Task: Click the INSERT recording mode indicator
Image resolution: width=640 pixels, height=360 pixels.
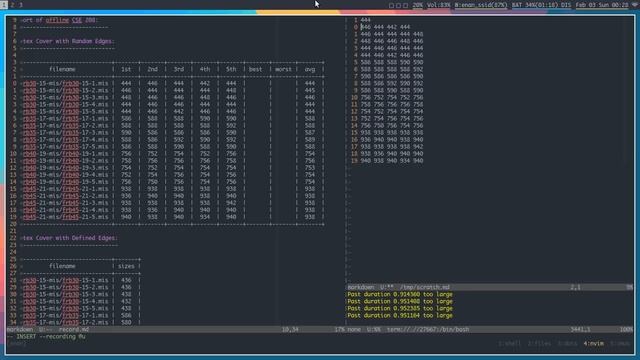Action: click(46, 337)
